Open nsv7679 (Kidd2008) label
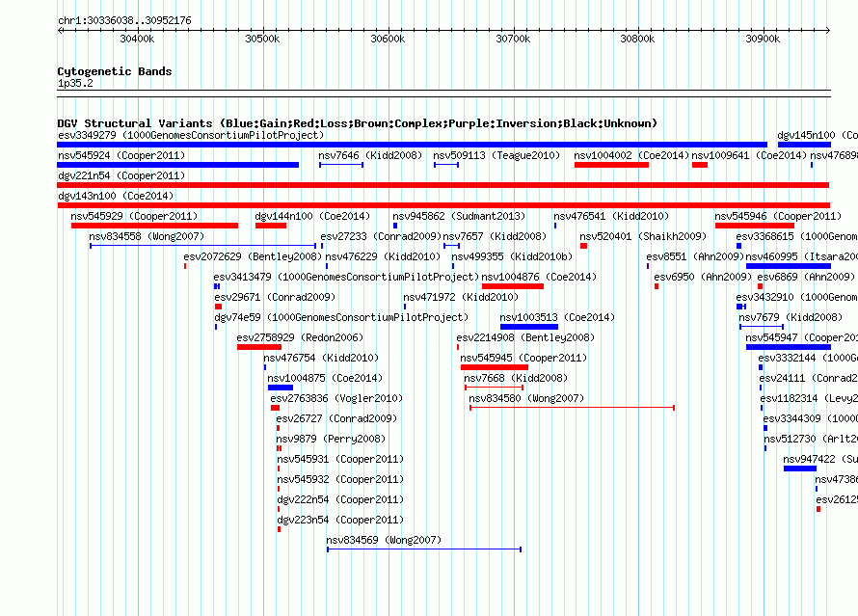Viewport: 858px width, 616px height. [791, 317]
